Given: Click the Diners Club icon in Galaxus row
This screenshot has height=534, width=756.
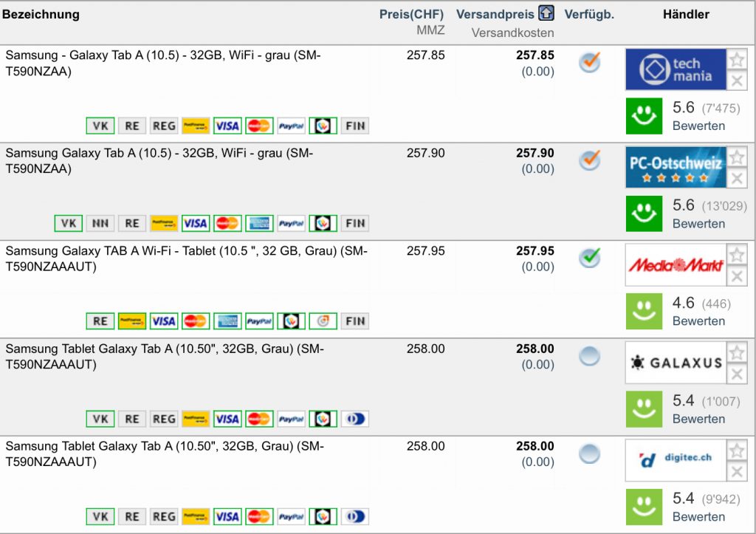Looking at the screenshot, I should pos(355,419).
